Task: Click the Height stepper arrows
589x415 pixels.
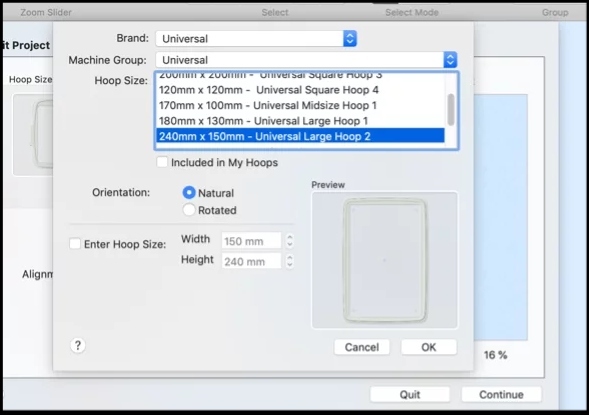Action: pyautogui.click(x=289, y=261)
